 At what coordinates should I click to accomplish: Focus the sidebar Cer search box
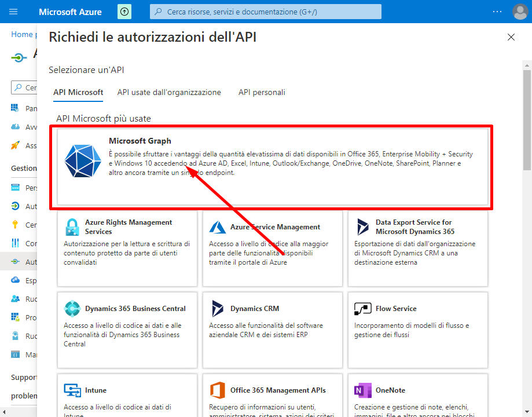24,87
